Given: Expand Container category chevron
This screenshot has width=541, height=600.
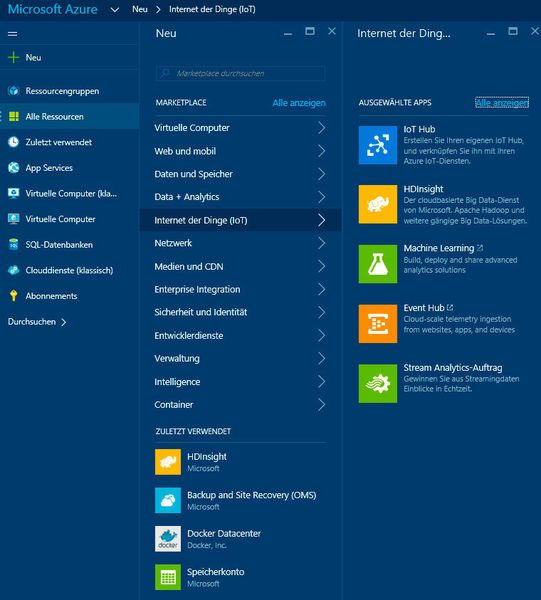Looking at the screenshot, I should (322, 404).
